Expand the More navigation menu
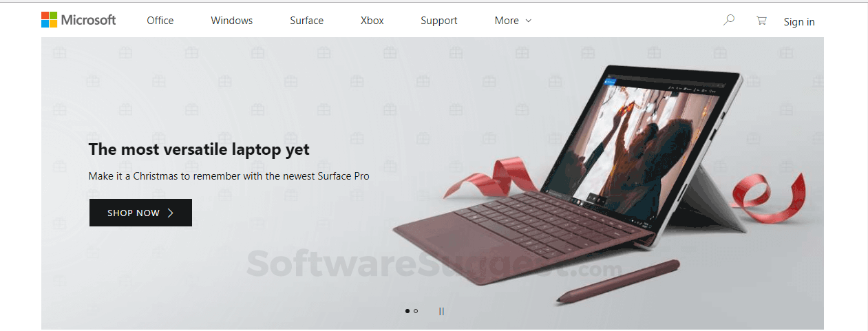The height and width of the screenshot is (331, 868). (x=513, y=21)
